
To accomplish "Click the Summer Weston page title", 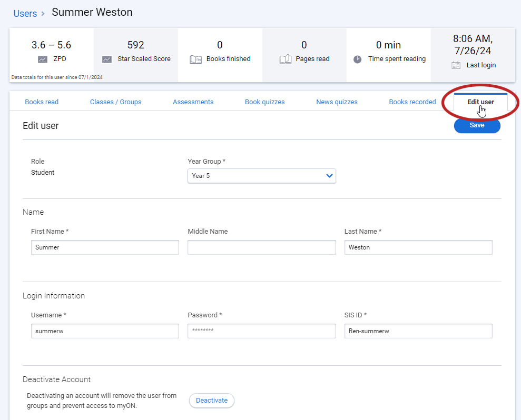I will [x=92, y=12].
